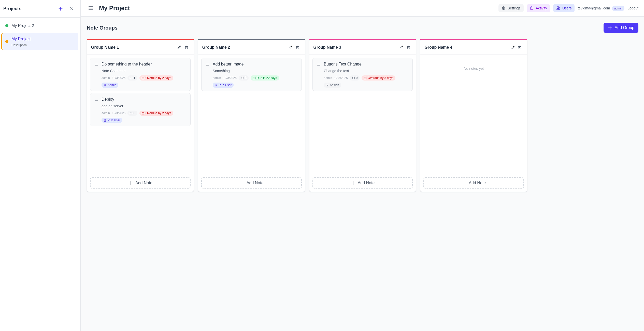Viewport: 644px width, 331px height.
Task: Select My Project 2 in the sidebar
Action: (23, 25)
